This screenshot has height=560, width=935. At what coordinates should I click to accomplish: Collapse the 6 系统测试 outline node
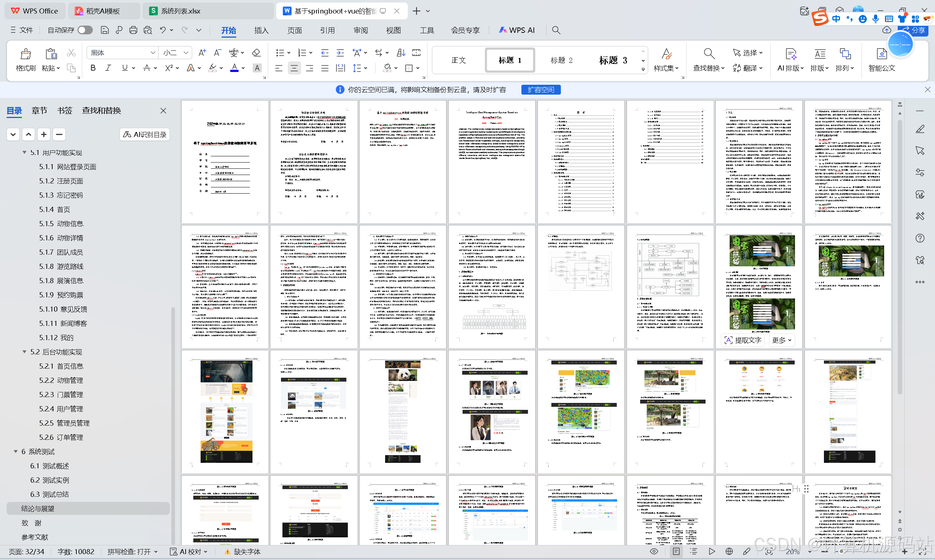point(16,451)
